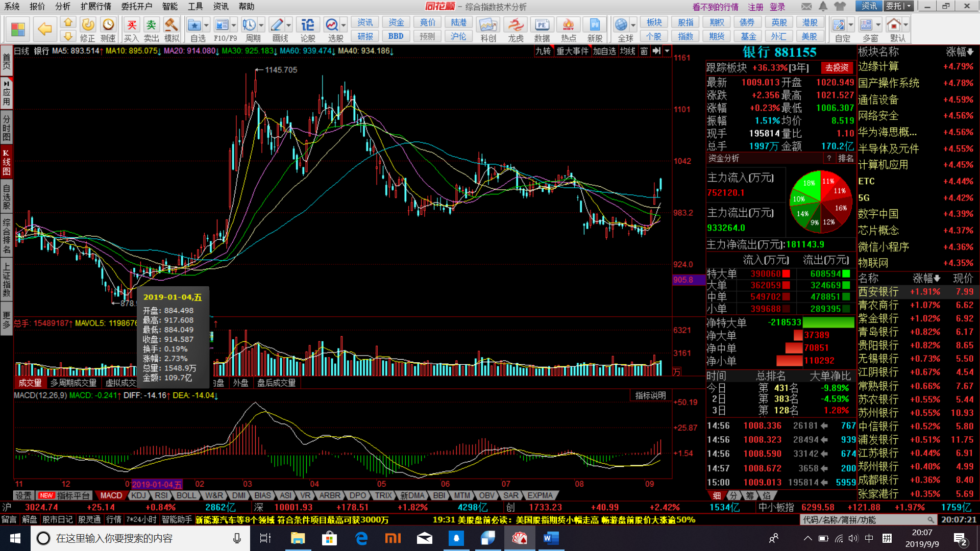Image resolution: width=980 pixels, height=551 pixels.
Task: Toggle the 九转 indicator on chart
Action: click(x=543, y=51)
